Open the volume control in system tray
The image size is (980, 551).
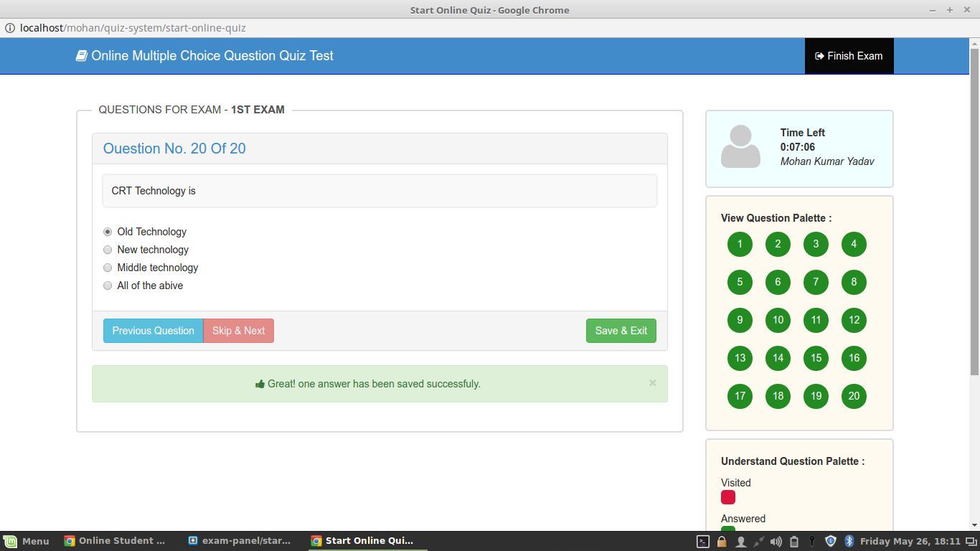(x=776, y=542)
